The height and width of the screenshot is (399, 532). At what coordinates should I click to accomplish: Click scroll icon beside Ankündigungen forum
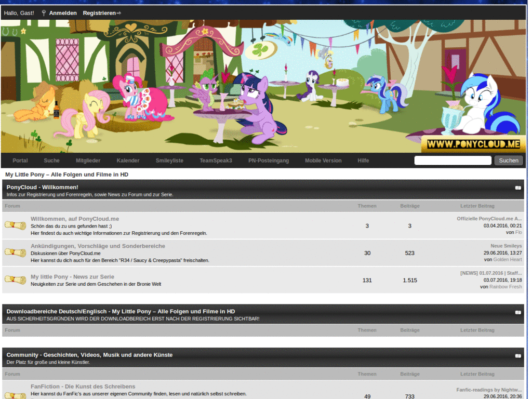(15, 252)
